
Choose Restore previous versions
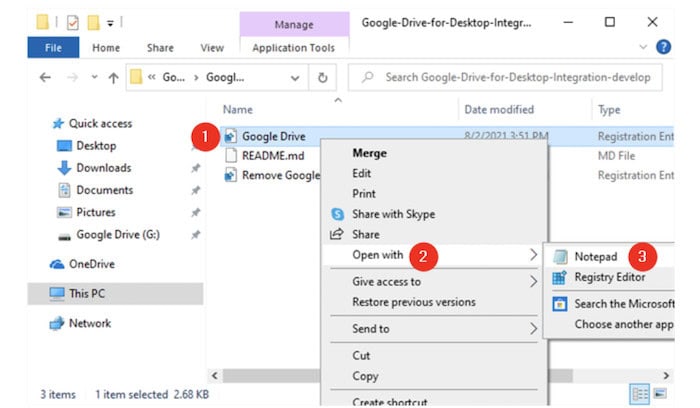pos(414,302)
